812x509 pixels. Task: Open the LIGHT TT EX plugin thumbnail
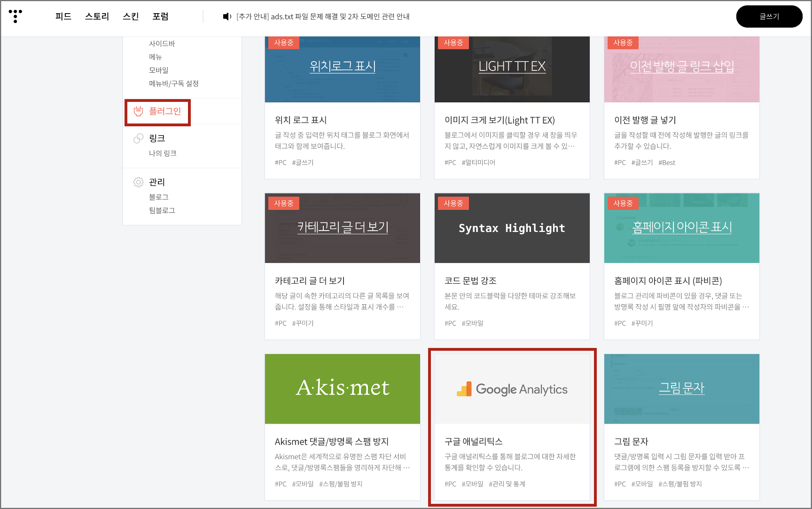(x=512, y=69)
